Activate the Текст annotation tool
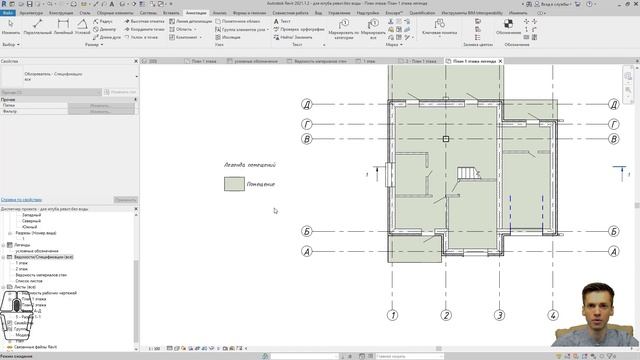Image resolution: width=640 pixels, height=360 pixels. 282,21
